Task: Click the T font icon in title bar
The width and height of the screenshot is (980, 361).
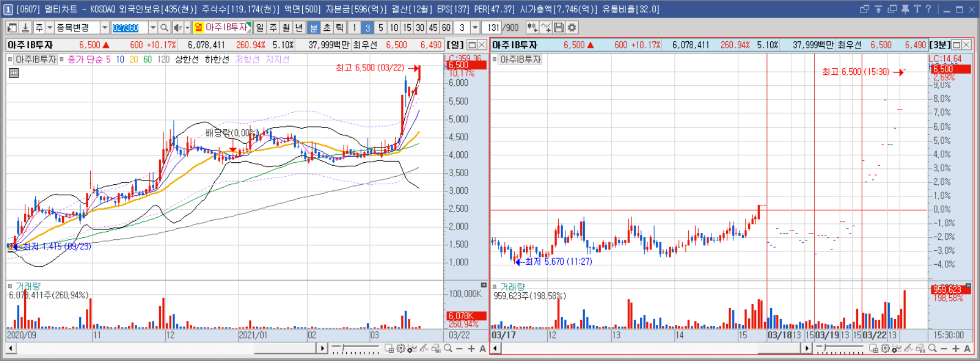Action: pos(917,9)
